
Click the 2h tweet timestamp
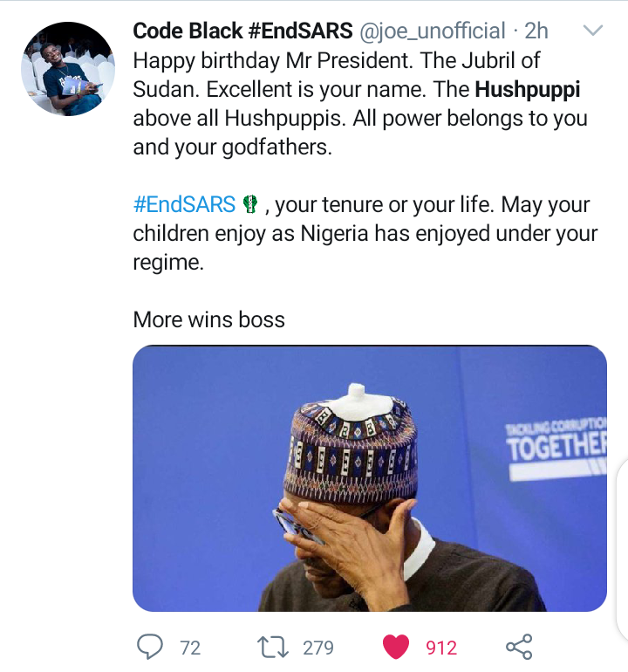click(536, 31)
